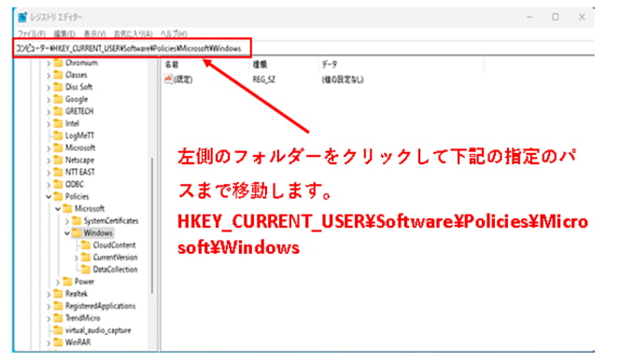Screen dimensions: 635x364
Task: Open the 表示(V) menu
Action: 94,34
